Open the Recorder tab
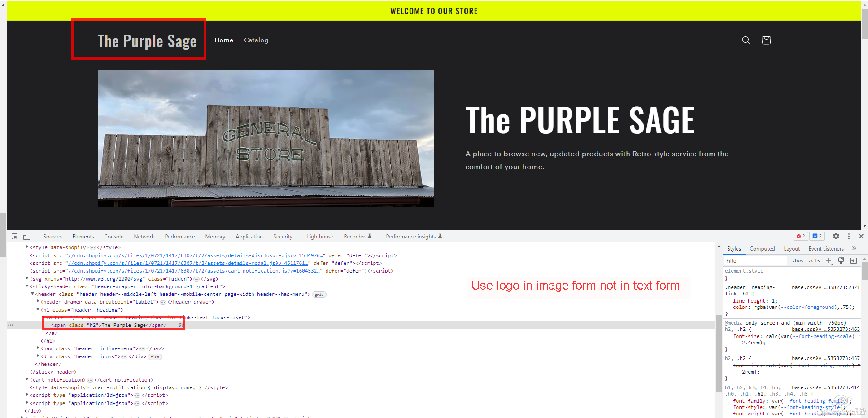The width and height of the screenshot is (868, 418). tap(358, 237)
